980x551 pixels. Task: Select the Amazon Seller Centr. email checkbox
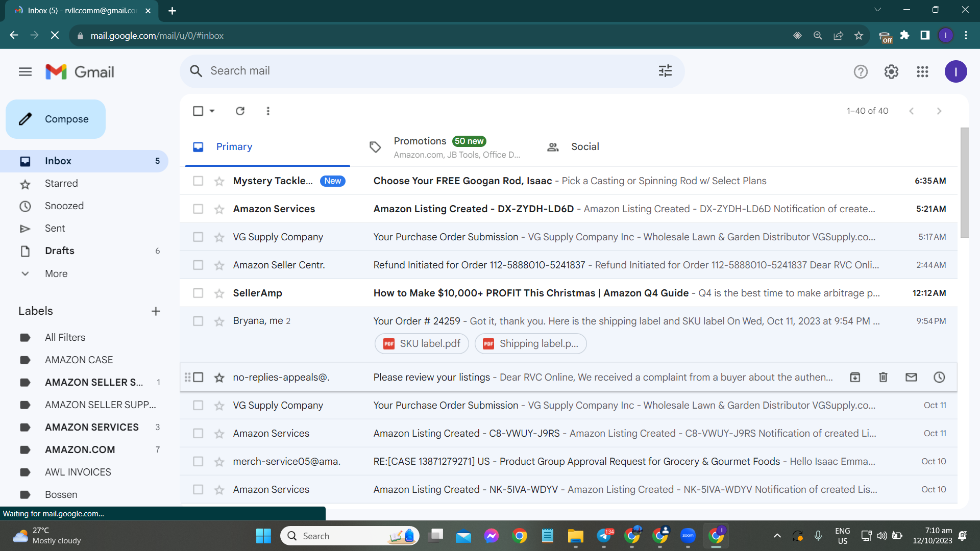point(198,265)
